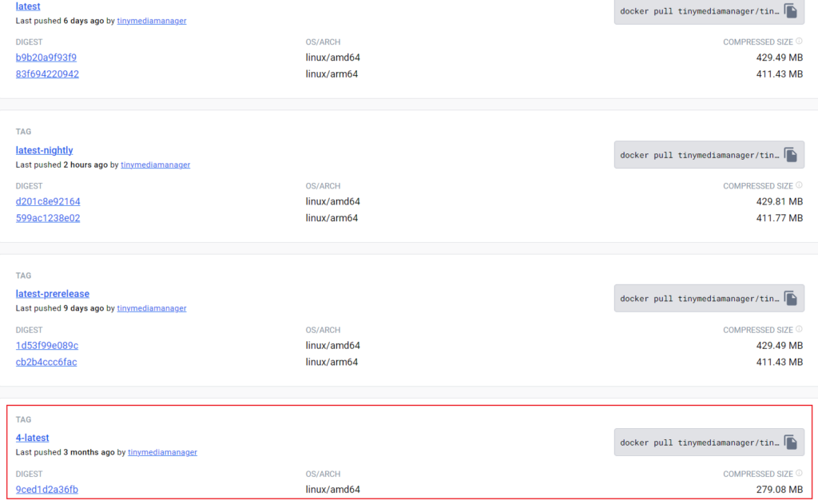Screen dimensions: 818x504
Task: View digest d201c8e92164 details
Action: point(48,201)
